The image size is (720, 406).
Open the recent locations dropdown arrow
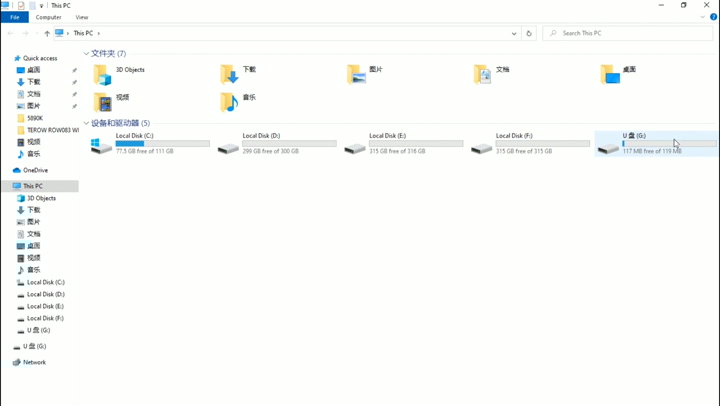pos(36,33)
